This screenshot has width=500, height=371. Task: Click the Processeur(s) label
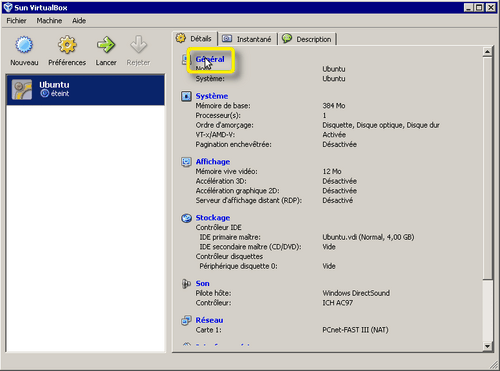point(218,115)
